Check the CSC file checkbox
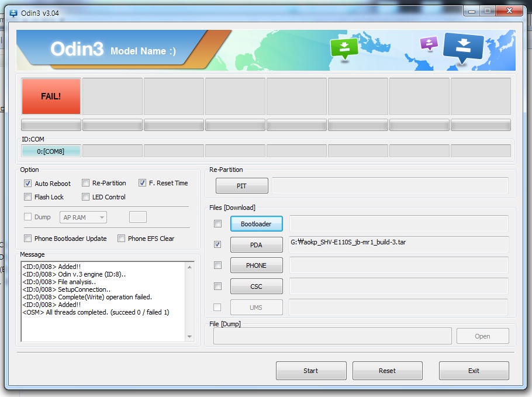This screenshot has width=532, height=397. 217,286
